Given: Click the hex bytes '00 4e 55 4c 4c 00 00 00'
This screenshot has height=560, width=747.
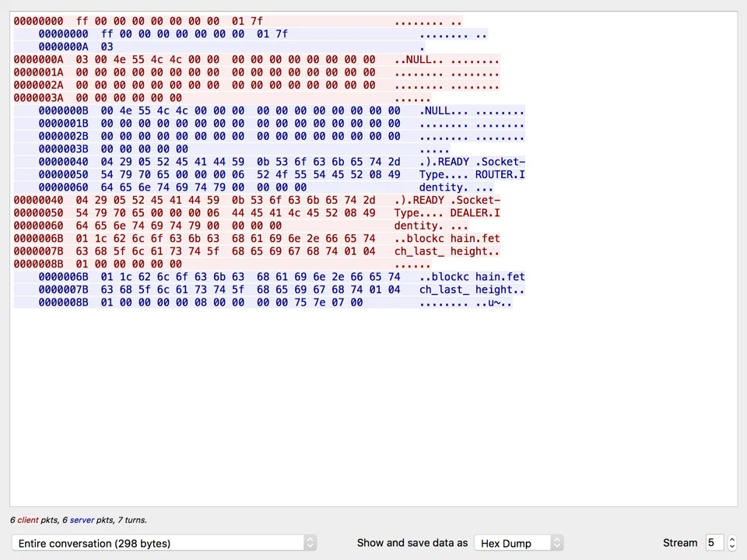Looking at the screenshot, I should coord(173,111).
